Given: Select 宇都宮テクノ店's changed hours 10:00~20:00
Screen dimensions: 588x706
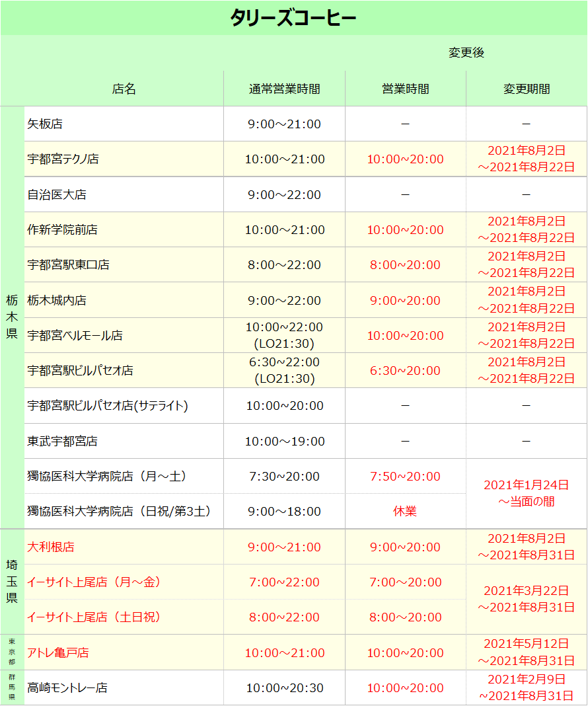Looking at the screenshot, I should click(406, 159).
